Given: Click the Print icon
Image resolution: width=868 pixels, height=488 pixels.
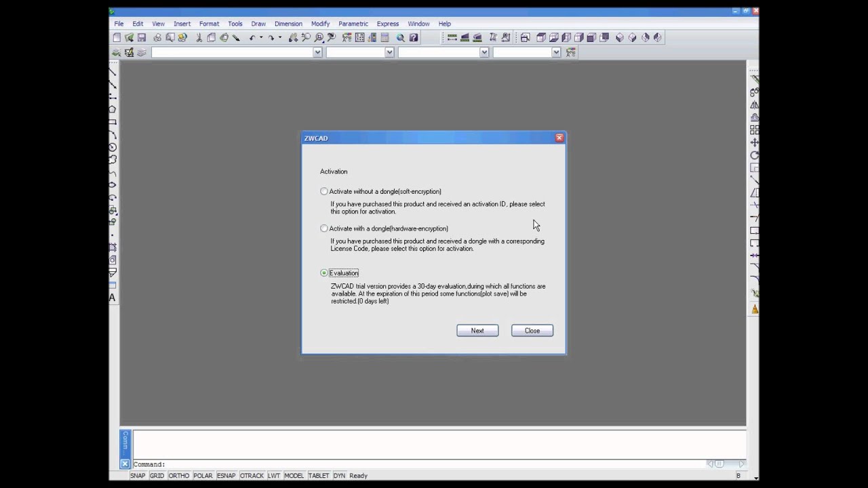Looking at the screenshot, I should [157, 38].
